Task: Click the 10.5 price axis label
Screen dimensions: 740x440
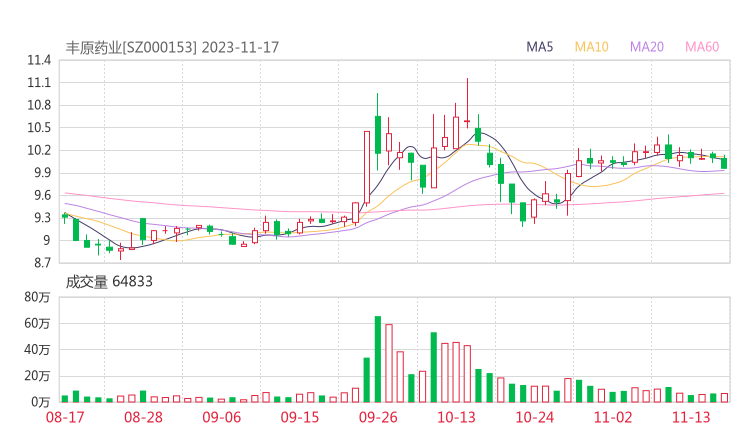Action: (x=39, y=128)
